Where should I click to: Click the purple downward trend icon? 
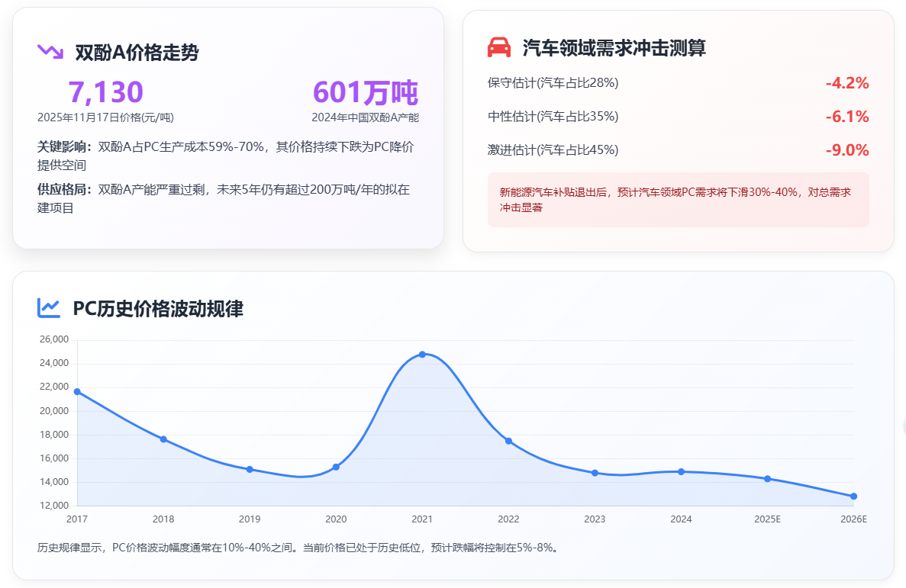tap(50, 51)
